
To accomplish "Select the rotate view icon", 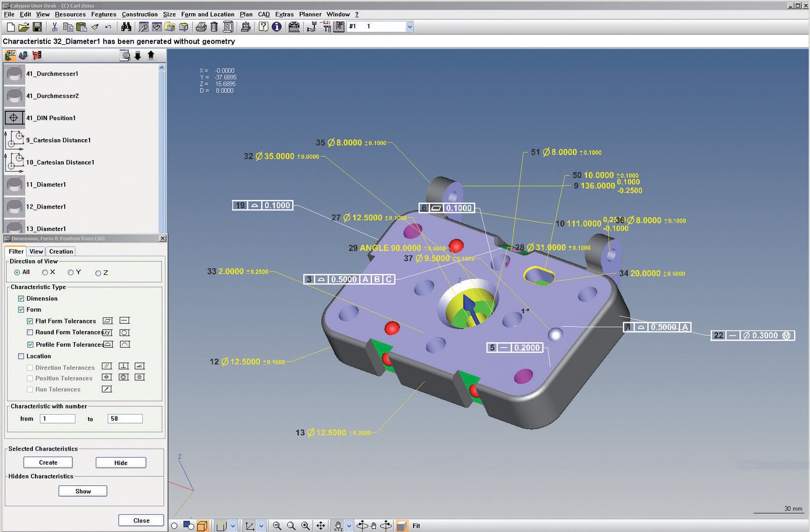I will click(362, 525).
